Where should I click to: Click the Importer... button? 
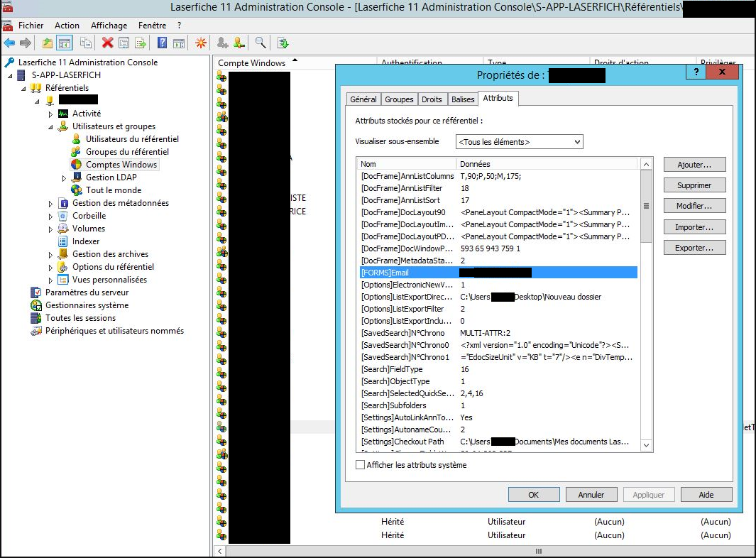[x=694, y=227]
